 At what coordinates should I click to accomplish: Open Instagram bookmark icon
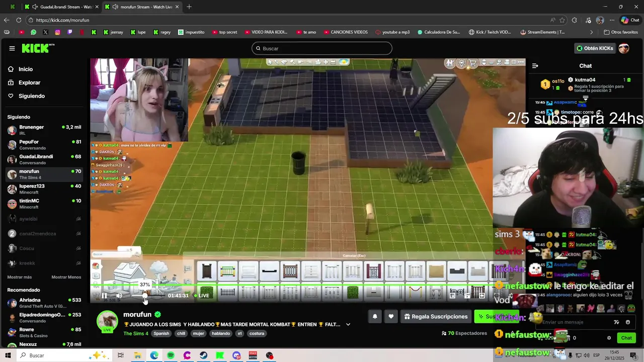pos(57,32)
